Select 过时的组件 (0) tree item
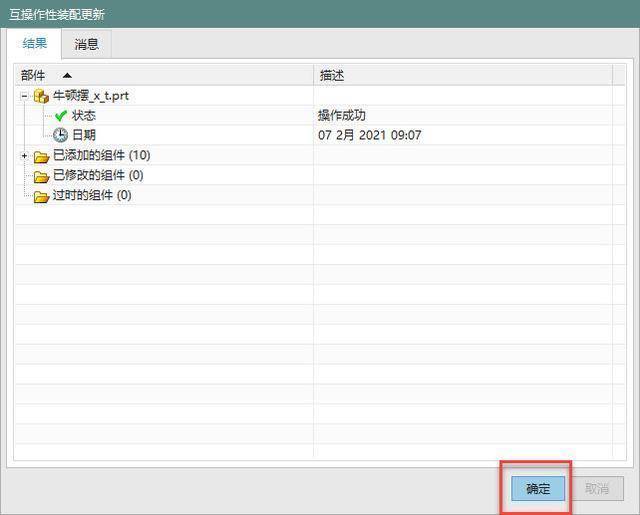 click(92, 195)
